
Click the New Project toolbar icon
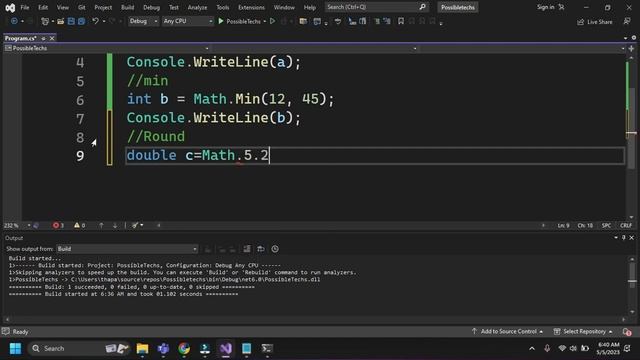pos(45,21)
